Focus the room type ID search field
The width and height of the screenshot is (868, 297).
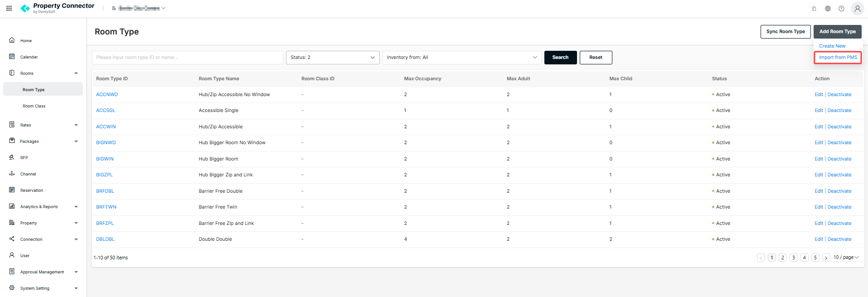(x=188, y=58)
